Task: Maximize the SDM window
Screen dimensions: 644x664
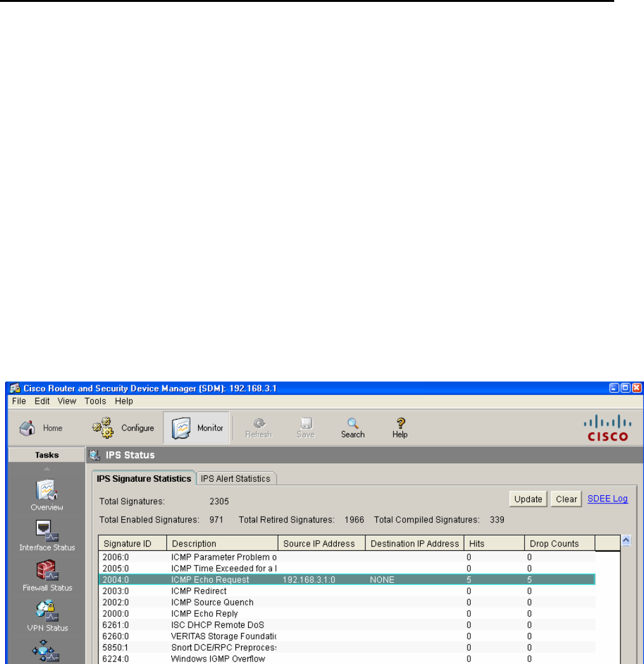Action: pos(626,388)
